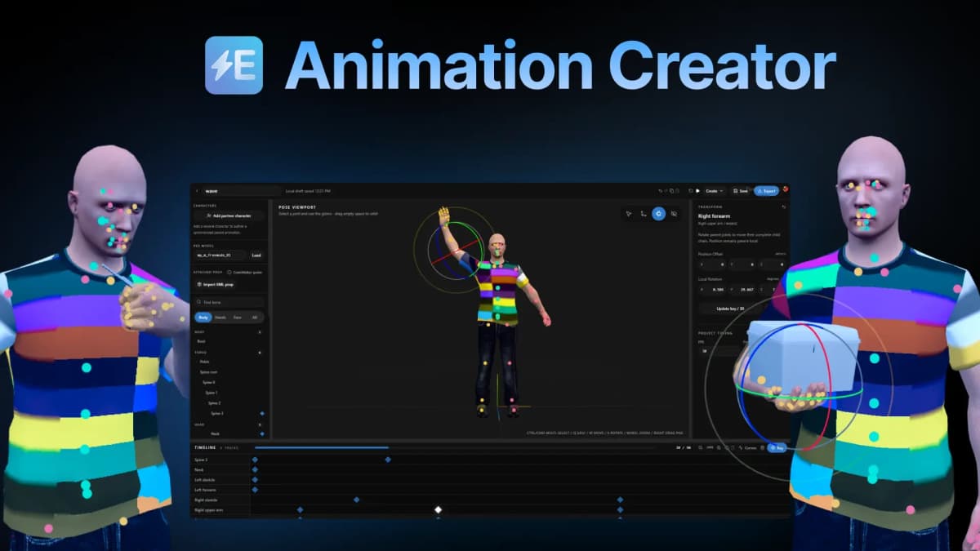Select the Hands bone filter tab

tap(220, 317)
